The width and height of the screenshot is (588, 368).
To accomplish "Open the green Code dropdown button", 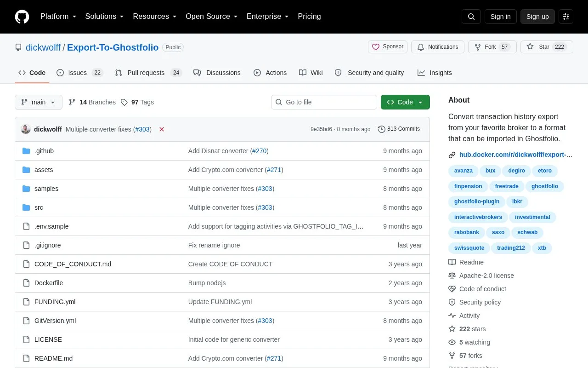I will tap(405, 102).
